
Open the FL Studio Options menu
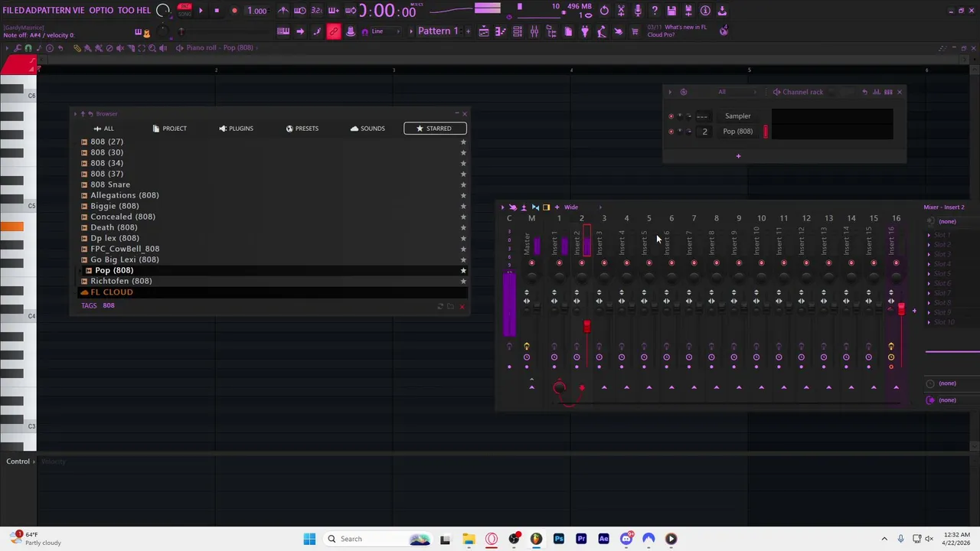pos(100,10)
